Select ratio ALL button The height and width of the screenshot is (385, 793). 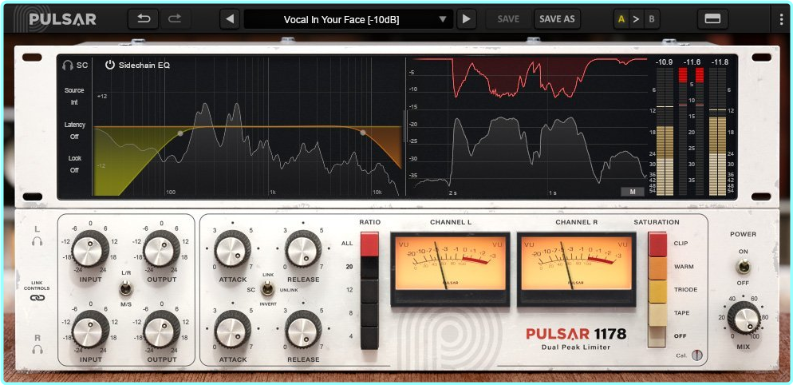pos(369,244)
